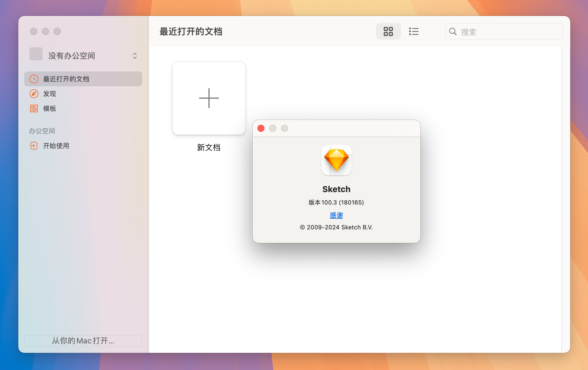Close the main Sketch documents window
This screenshot has width=588, height=370.
(x=34, y=31)
